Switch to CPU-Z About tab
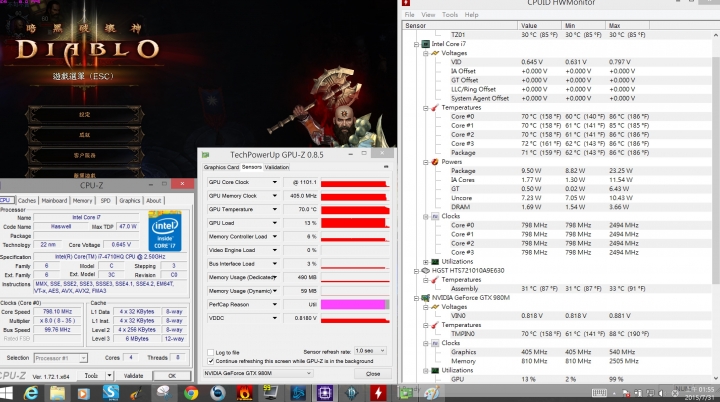This screenshot has height=402, width=720. 153,201
